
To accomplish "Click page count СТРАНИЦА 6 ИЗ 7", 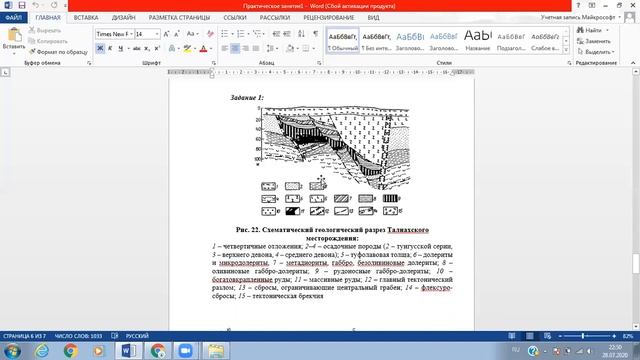I will click(24, 336).
